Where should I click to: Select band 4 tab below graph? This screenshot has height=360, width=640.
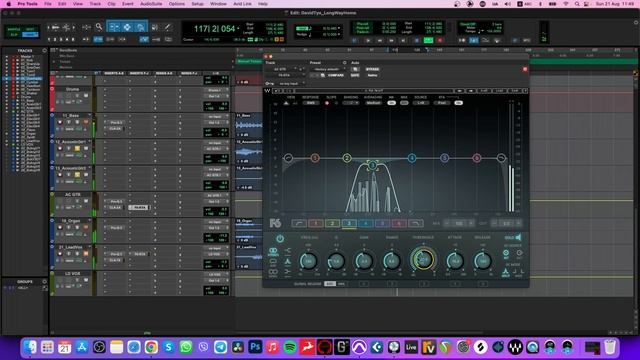pos(365,223)
